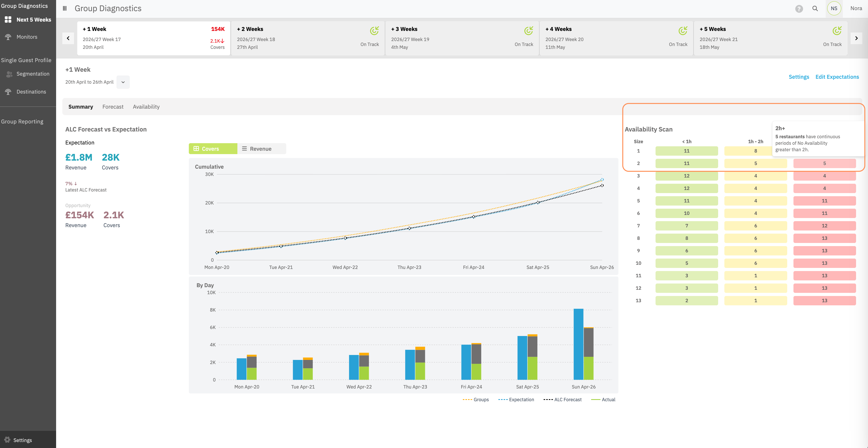The image size is (868, 448).
Task: Show next weeks with right arrow
Action: pos(856,38)
